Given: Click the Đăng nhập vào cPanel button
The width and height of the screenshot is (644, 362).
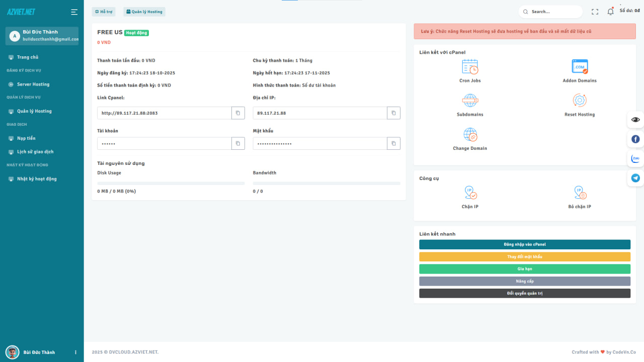Looking at the screenshot, I should coord(524,244).
